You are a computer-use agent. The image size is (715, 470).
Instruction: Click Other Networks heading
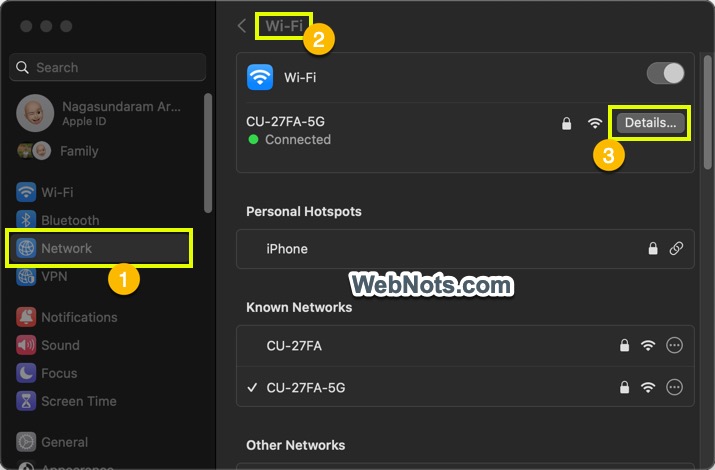[x=295, y=445]
